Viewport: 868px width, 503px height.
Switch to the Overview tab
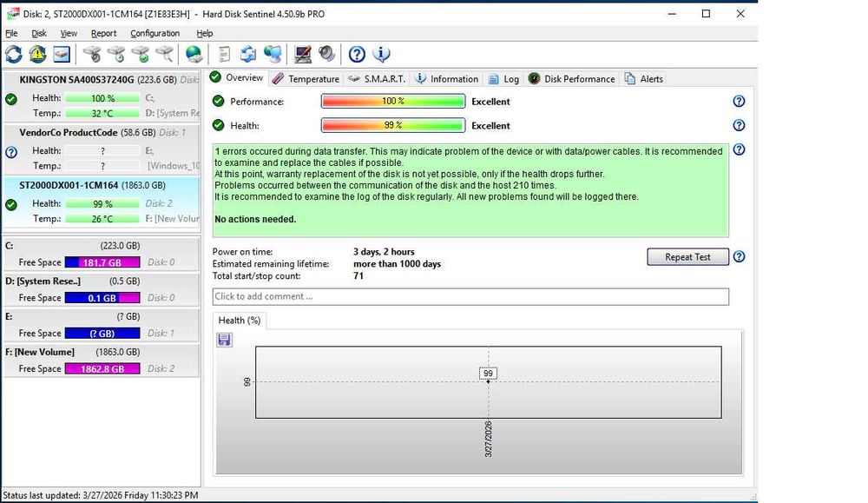pyautogui.click(x=237, y=77)
